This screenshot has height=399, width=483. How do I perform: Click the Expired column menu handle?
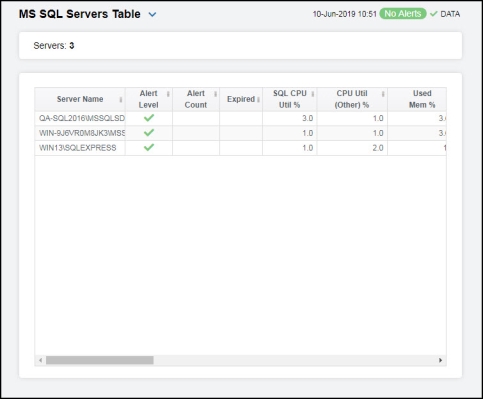click(x=258, y=99)
